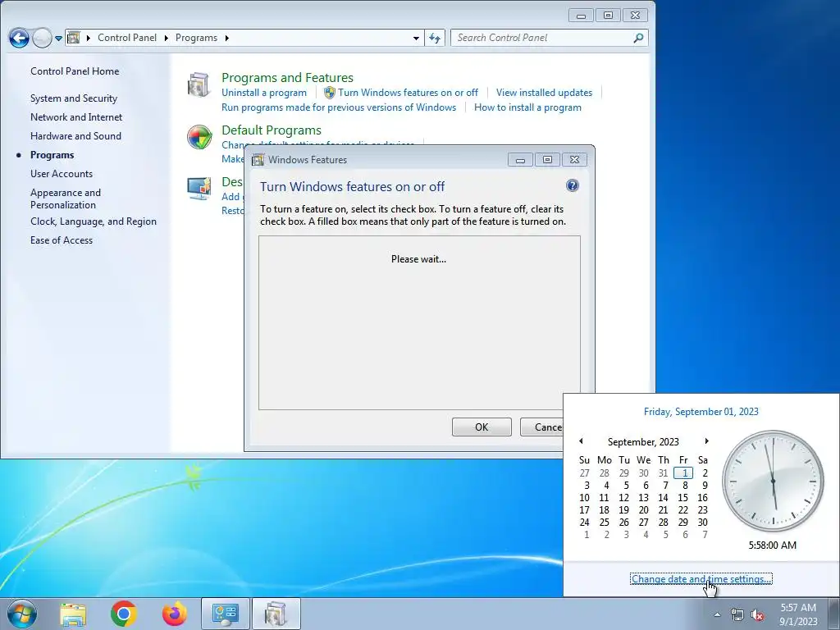Select September 30 in the calendar

(x=703, y=523)
